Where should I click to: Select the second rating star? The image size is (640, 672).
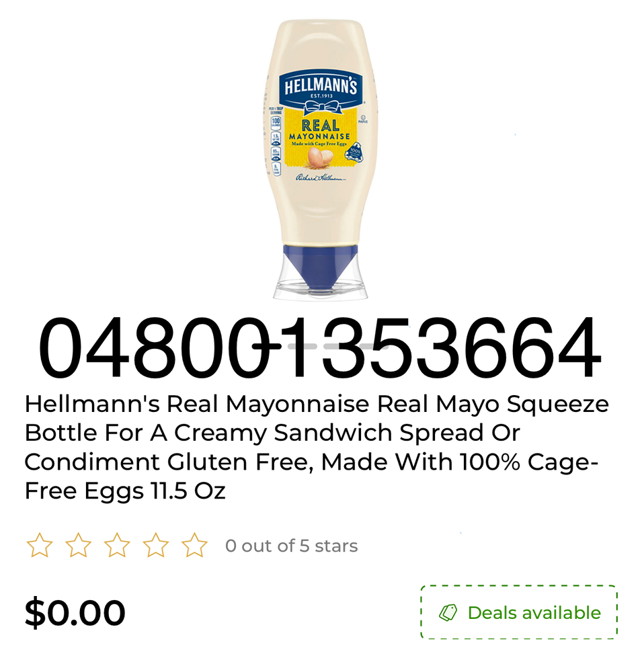[x=78, y=545]
